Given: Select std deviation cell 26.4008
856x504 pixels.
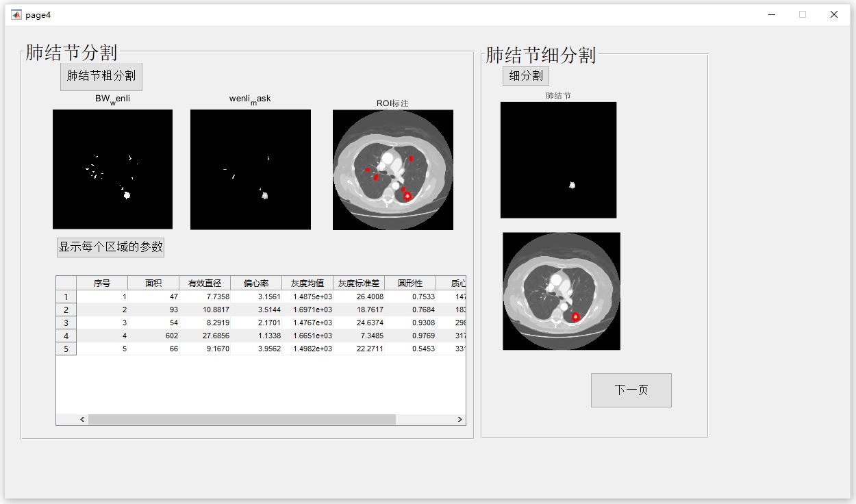Looking at the screenshot, I should coord(359,297).
